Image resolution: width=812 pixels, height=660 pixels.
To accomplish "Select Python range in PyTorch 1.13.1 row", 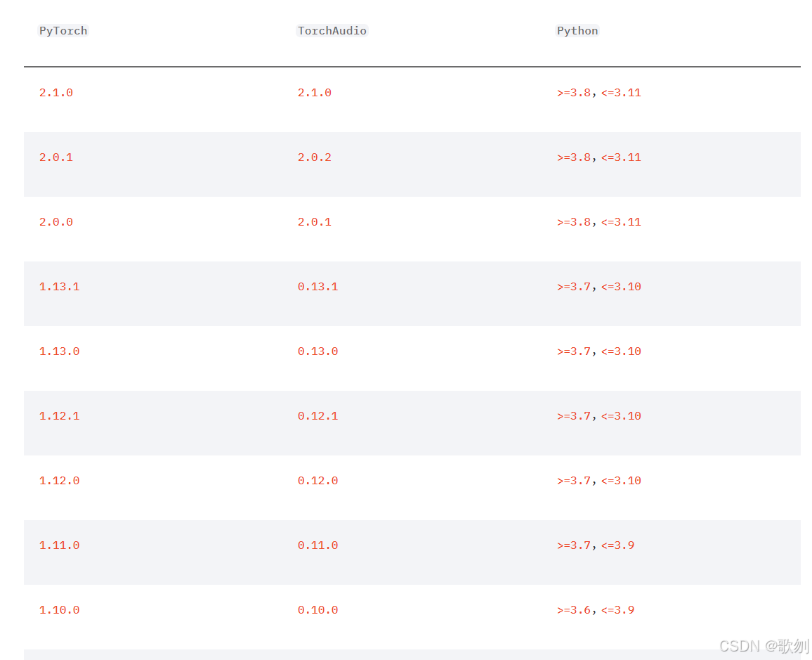I will (x=599, y=287).
